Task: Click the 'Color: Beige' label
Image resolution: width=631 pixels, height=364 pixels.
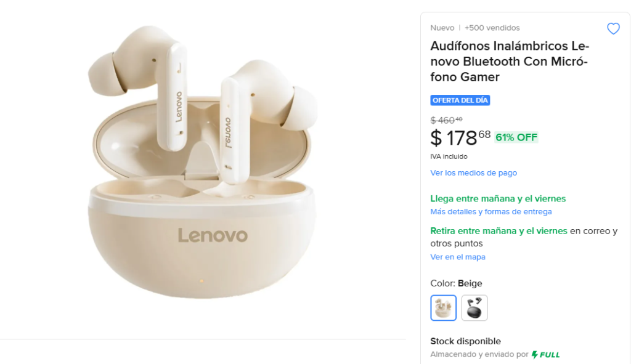Action: coord(456,284)
